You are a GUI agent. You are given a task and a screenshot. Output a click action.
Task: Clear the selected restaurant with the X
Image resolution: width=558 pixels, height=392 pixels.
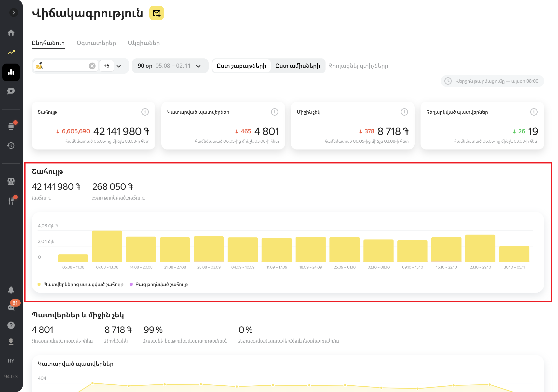click(x=92, y=66)
